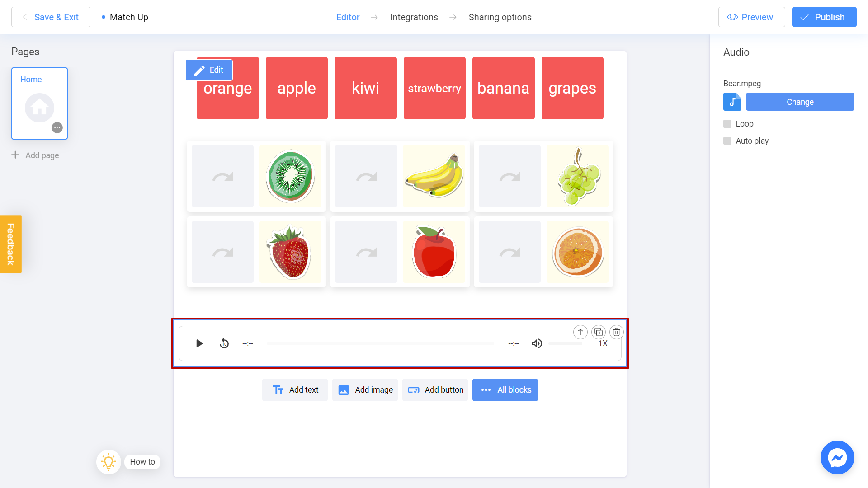Switch to Sharing options tab in top nav
The width and height of the screenshot is (868, 488).
coord(500,17)
